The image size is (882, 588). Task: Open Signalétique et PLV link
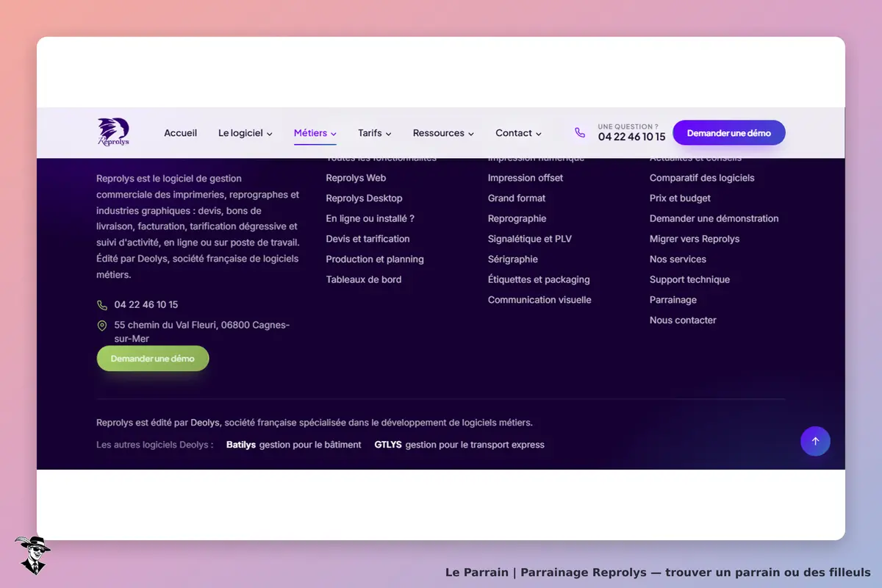click(529, 239)
